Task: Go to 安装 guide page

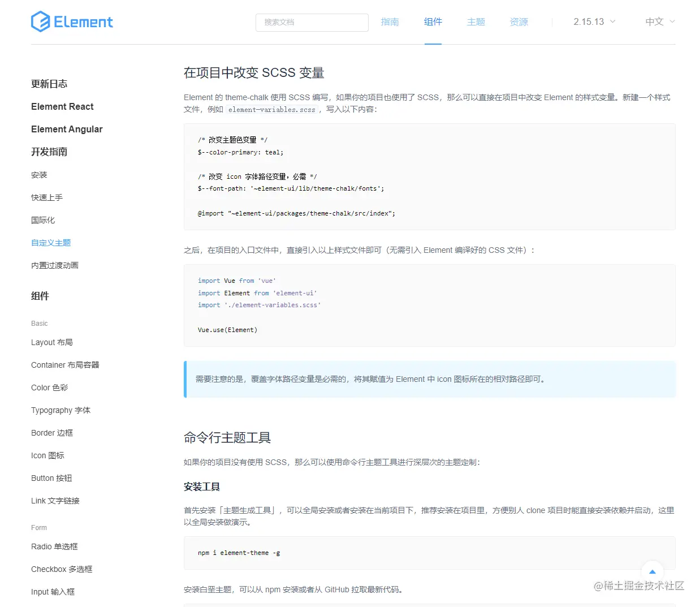Action: click(x=39, y=175)
